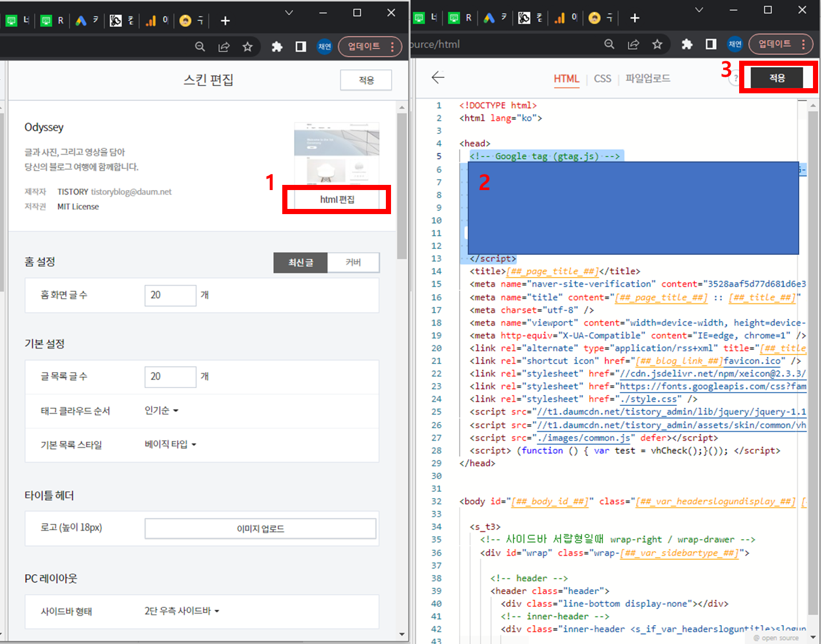Open a new tab in the left browser window

[x=225, y=21]
